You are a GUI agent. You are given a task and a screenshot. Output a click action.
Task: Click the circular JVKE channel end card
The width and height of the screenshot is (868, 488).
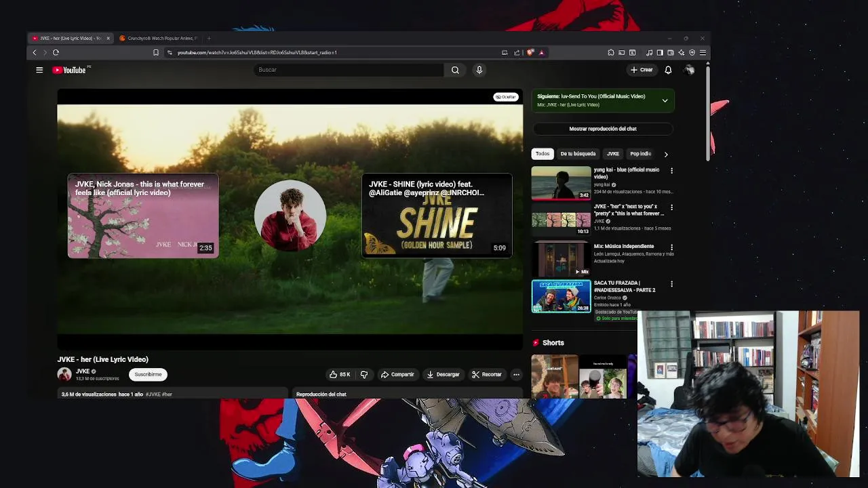pyautogui.click(x=290, y=216)
